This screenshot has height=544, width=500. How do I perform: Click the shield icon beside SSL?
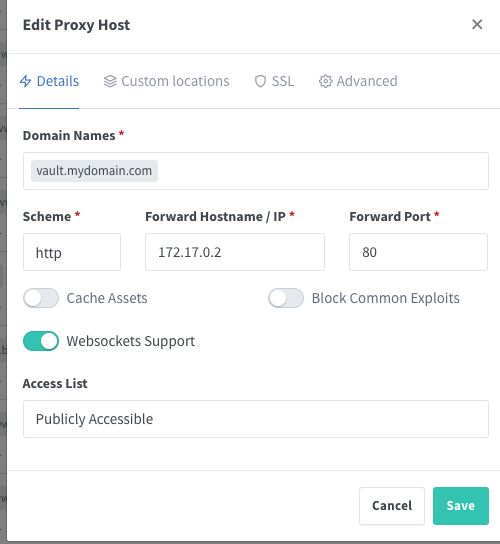(x=260, y=81)
